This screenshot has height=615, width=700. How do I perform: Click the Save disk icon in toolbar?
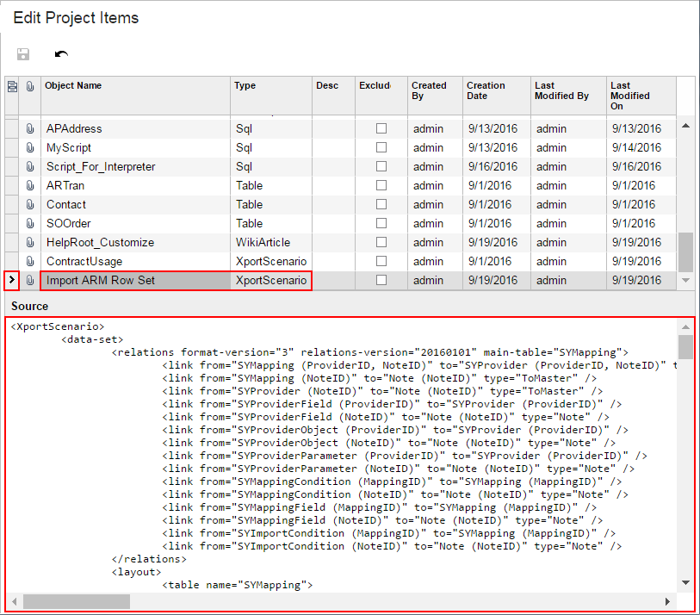click(x=23, y=54)
